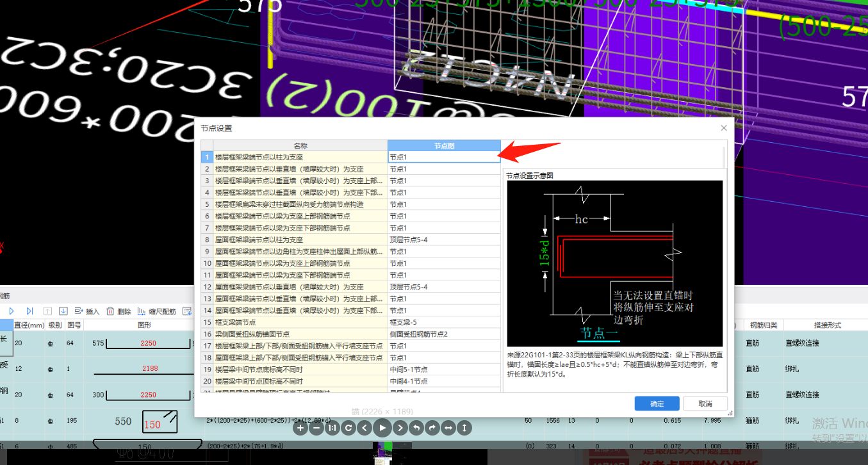Confirm node settings with 确定
868x465 pixels.
657,404
